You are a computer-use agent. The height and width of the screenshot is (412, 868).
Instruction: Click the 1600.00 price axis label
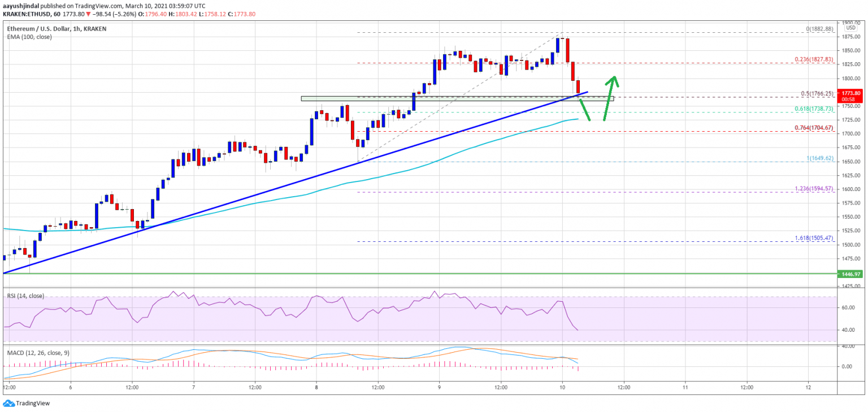click(x=851, y=189)
